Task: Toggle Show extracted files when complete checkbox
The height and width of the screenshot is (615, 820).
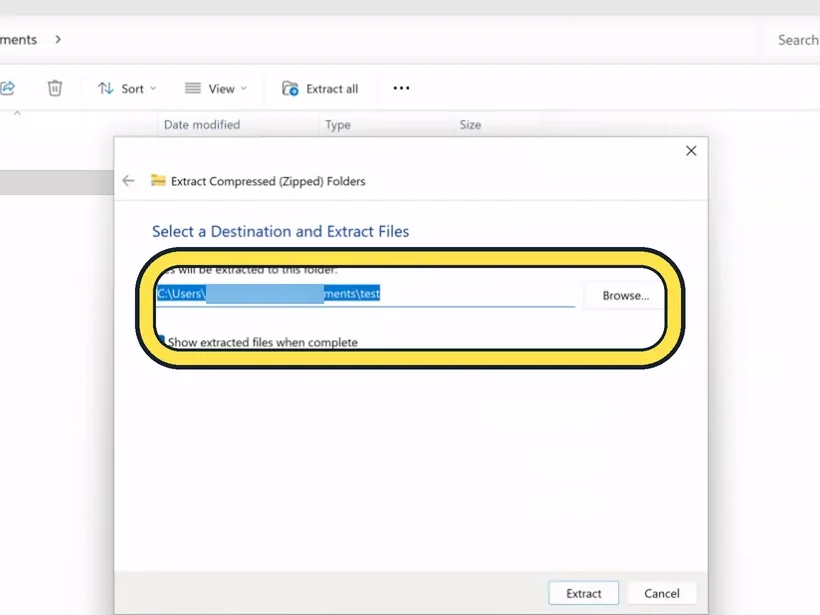Action: (161, 341)
